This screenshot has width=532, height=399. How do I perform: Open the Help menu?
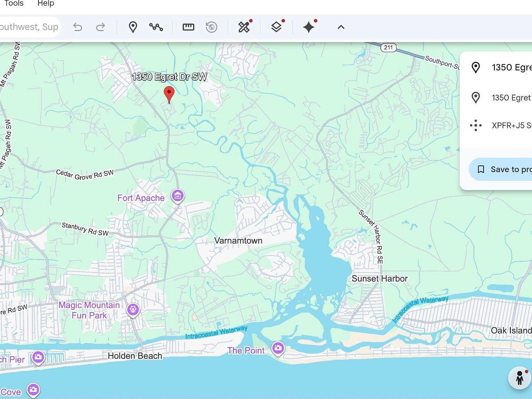click(45, 3)
